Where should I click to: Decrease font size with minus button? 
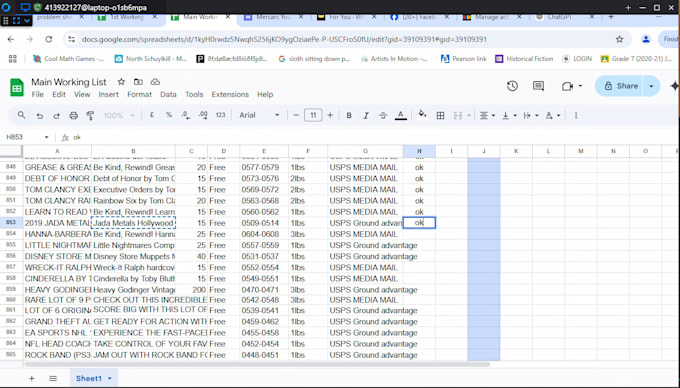(296, 115)
